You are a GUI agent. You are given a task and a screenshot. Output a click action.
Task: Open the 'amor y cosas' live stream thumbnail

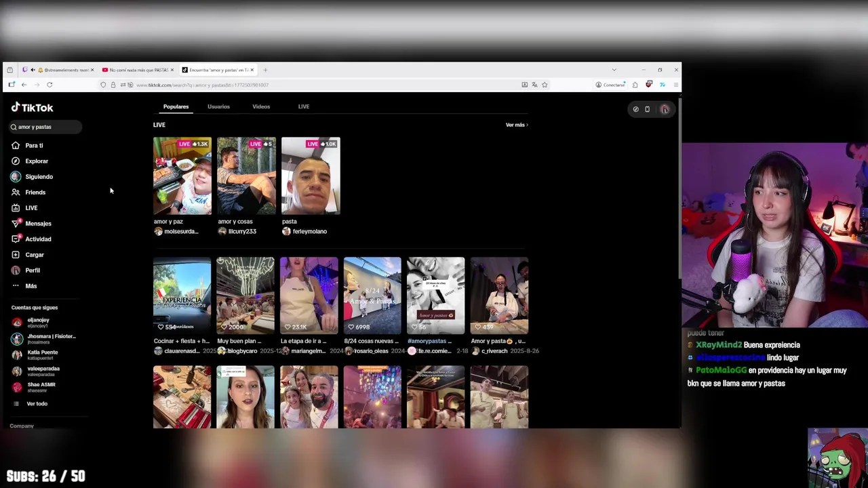246,176
